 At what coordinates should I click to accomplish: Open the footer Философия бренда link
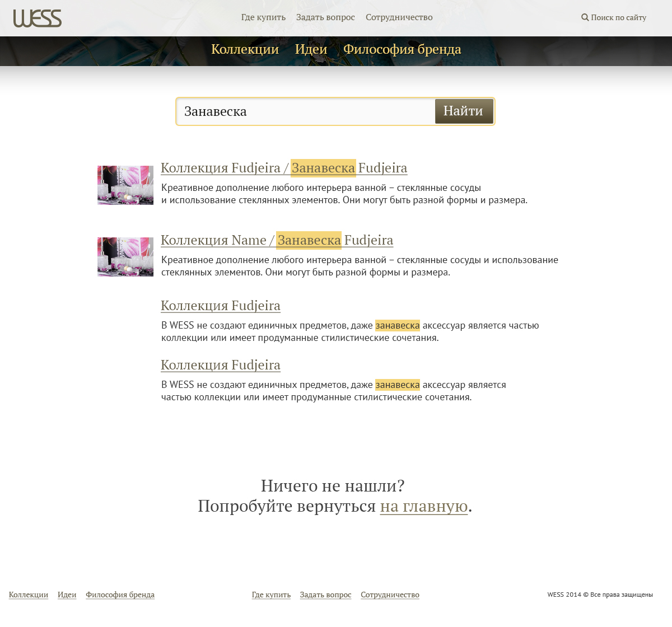tap(120, 595)
